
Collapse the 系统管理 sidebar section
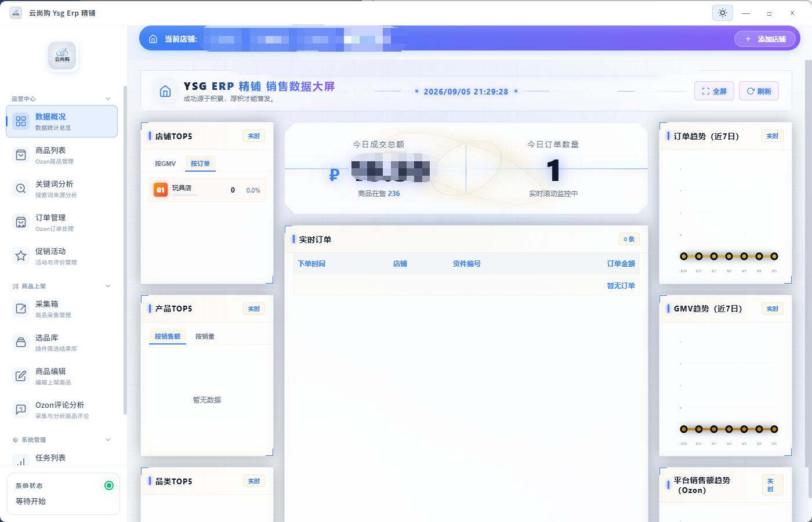[x=108, y=440]
